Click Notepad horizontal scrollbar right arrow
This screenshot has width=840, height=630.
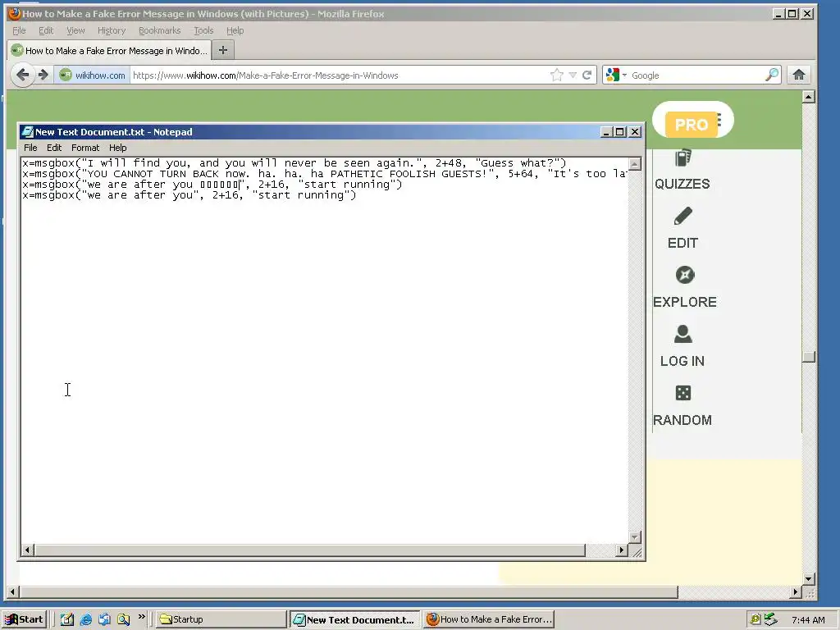tap(622, 550)
